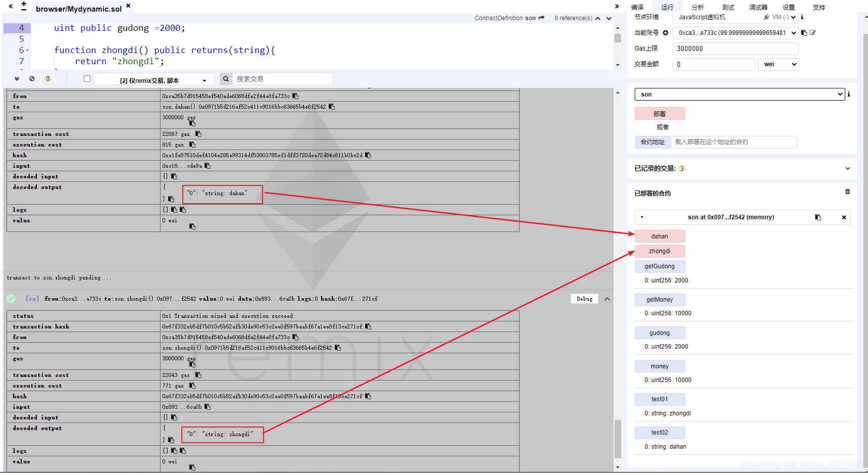Switch to the 编译 (Compile) tab
The image size is (868, 473).
[x=637, y=7]
